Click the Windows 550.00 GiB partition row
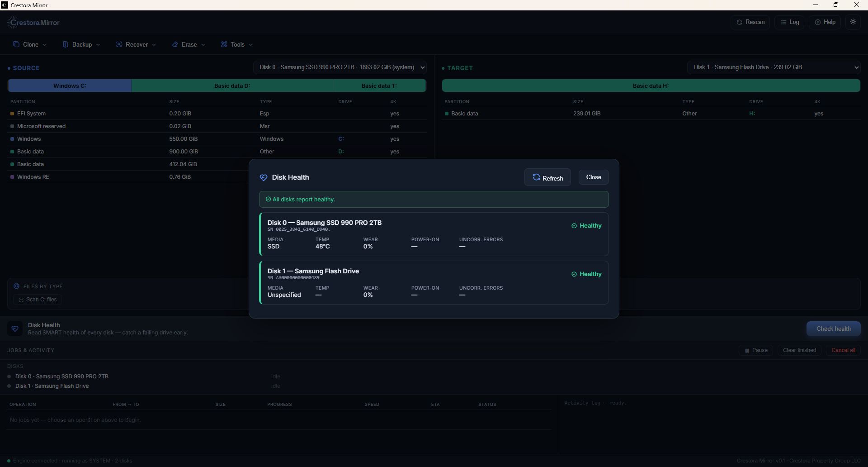Screen dimensions: 868x467 (217, 139)
